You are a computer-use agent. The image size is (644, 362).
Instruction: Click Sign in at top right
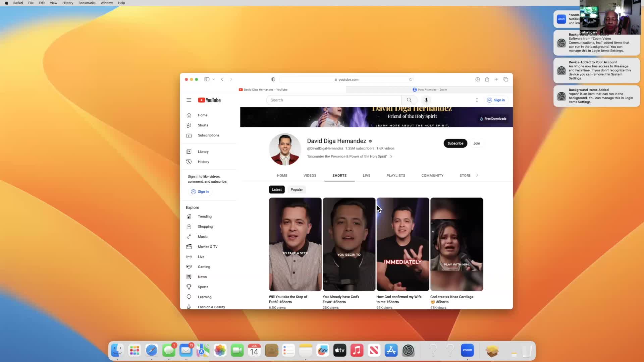click(x=496, y=100)
